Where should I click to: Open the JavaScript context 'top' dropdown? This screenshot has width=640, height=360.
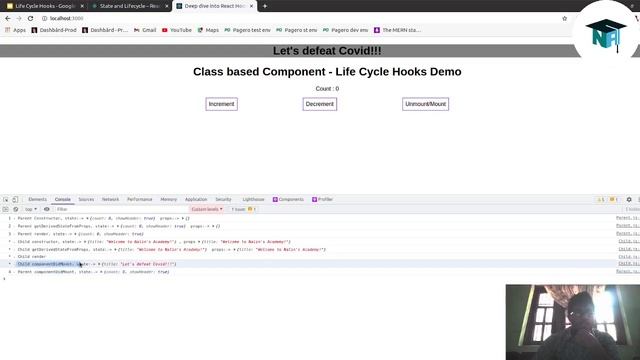(31, 209)
